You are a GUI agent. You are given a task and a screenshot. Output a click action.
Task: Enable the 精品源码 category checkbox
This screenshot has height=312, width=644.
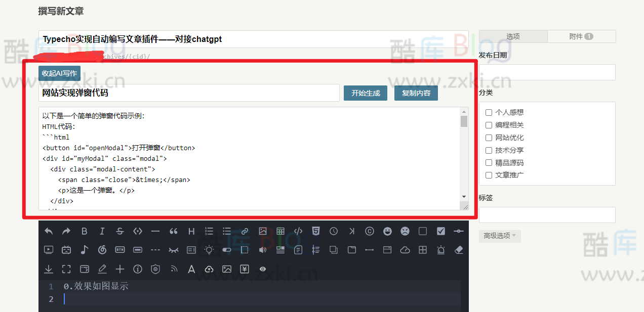tap(489, 163)
